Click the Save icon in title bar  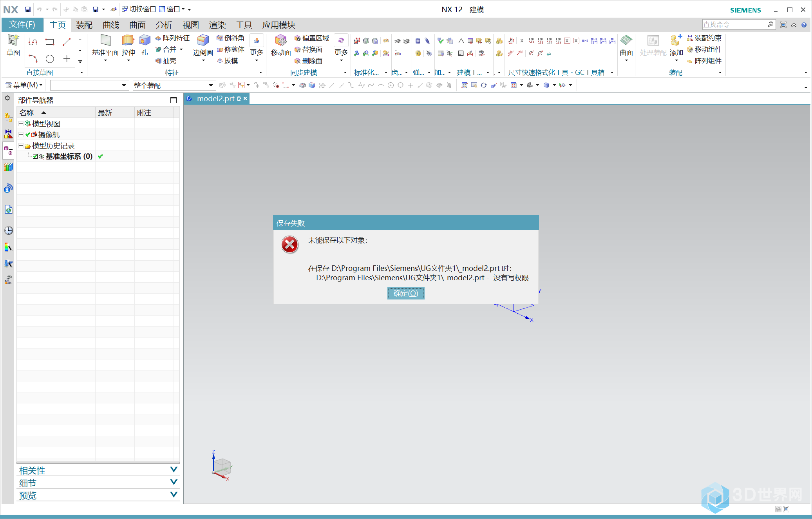[x=28, y=9]
